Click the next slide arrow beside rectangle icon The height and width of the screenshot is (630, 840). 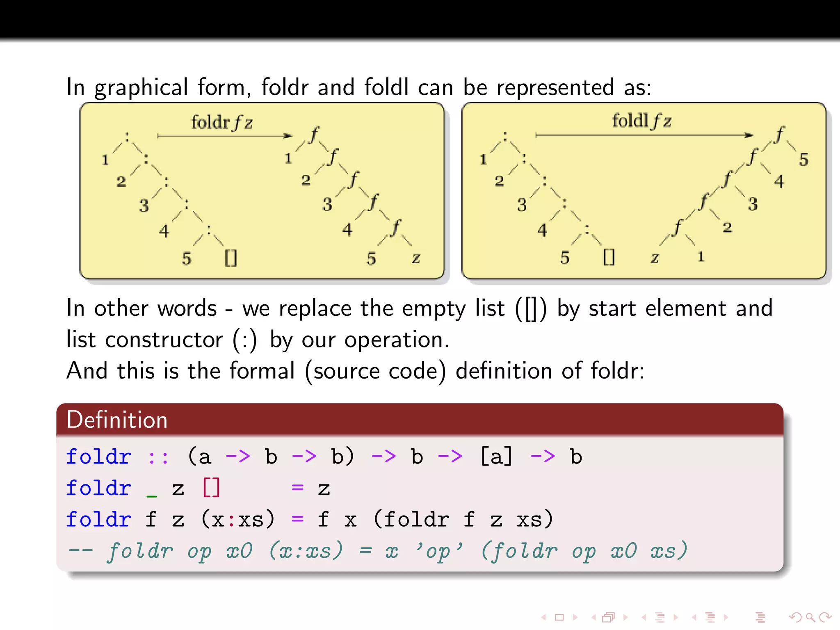coord(575,617)
